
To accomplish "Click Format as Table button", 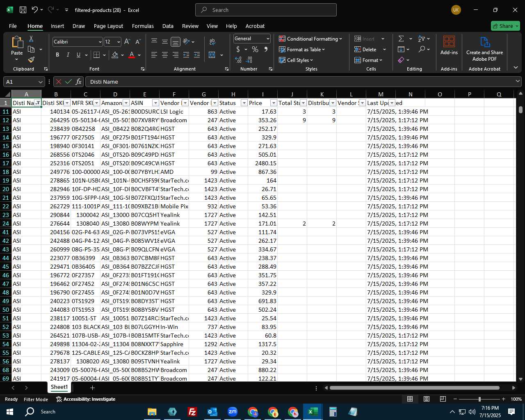I will (302, 49).
